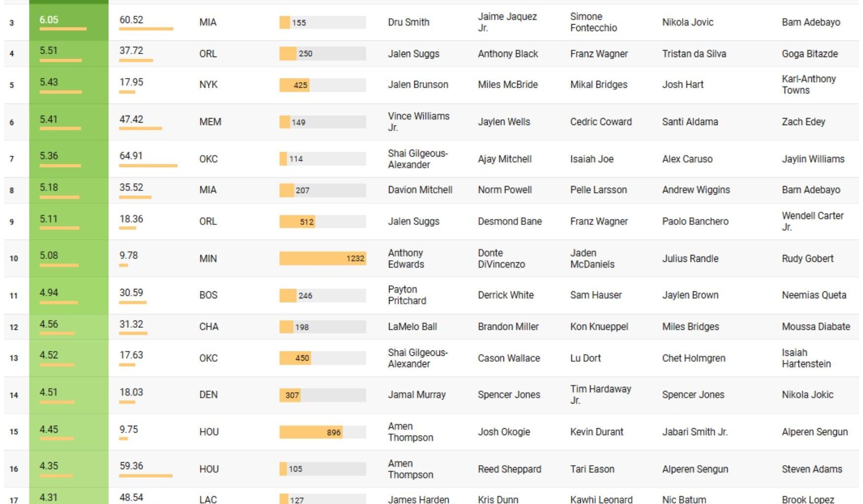Image resolution: width=863 pixels, height=504 pixels.
Task: Click the 1232 minutes bar
Action: tap(323, 258)
